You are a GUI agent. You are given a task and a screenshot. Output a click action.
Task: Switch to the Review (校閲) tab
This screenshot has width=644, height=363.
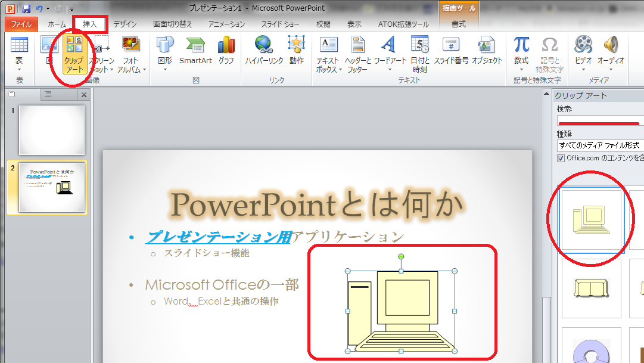pos(323,24)
